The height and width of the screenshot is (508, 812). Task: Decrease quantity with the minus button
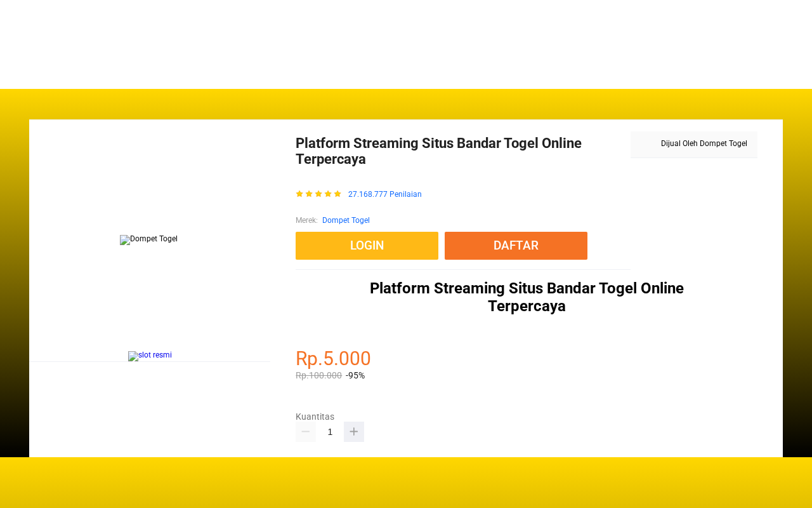pyautogui.click(x=306, y=432)
